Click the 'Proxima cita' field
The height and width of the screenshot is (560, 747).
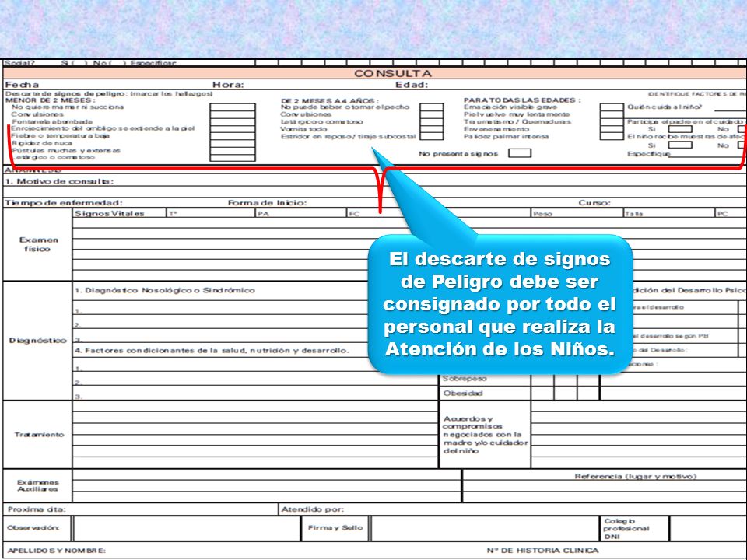coord(141,509)
